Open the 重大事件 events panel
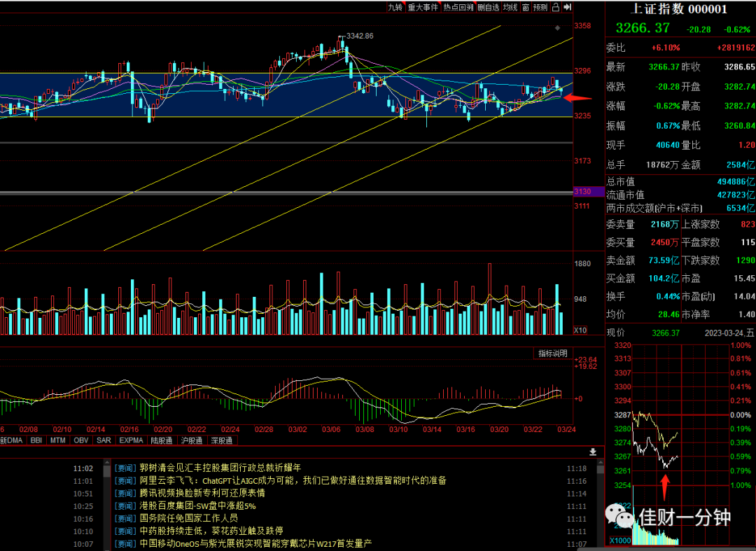Screen dimensions: 756x551 click(423, 7)
